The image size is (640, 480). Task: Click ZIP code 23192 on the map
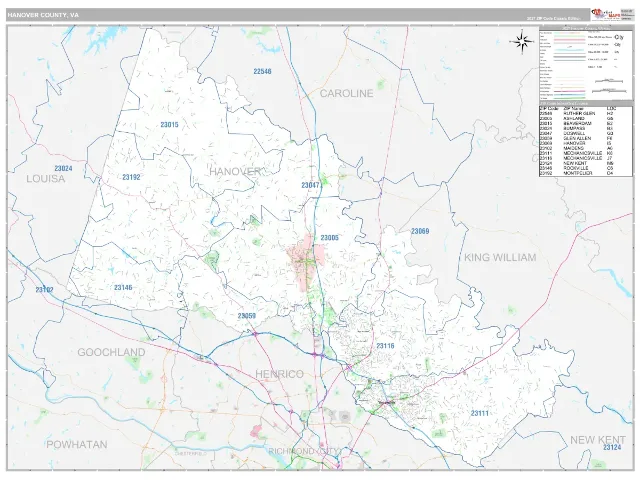131,177
